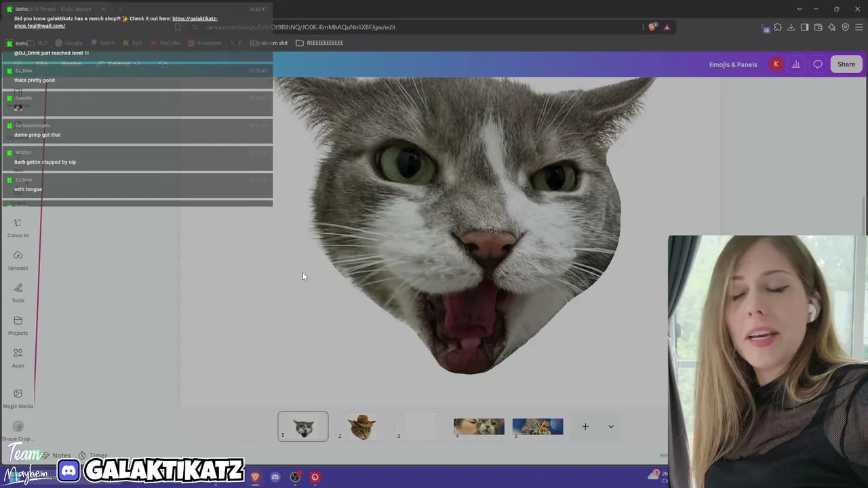The image size is (868, 488).
Task: Click the Brave icon in the taskbar
Action: point(255,477)
